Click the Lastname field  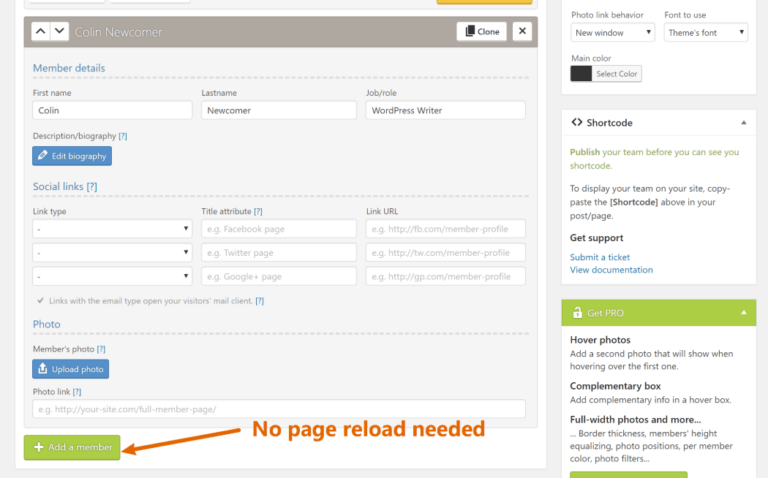coord(279,110)
